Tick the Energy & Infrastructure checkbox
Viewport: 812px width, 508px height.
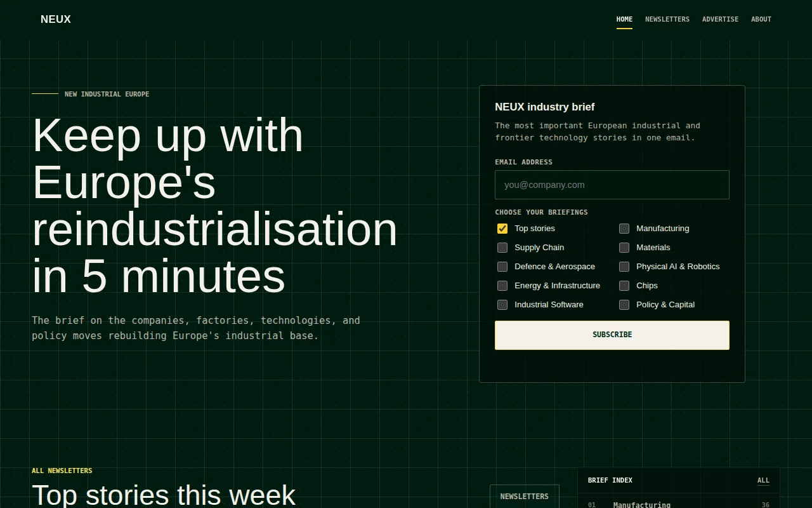(502, 286)
